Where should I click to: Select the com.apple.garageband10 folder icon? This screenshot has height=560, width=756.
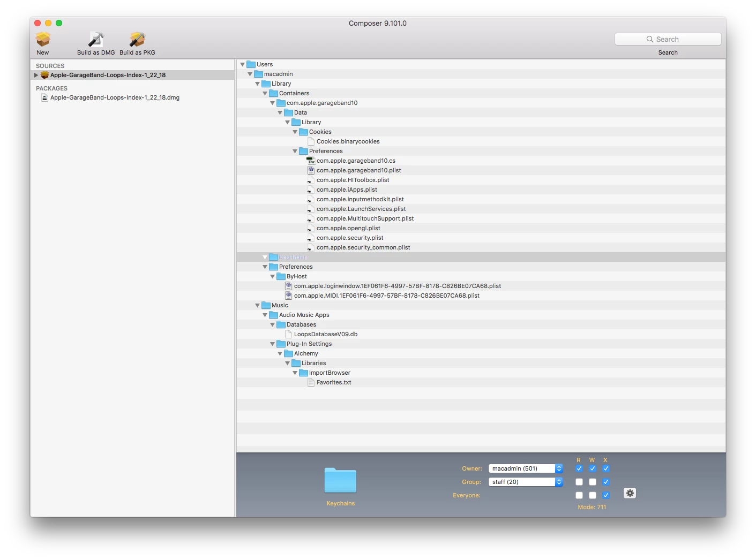tap(281, 103)
